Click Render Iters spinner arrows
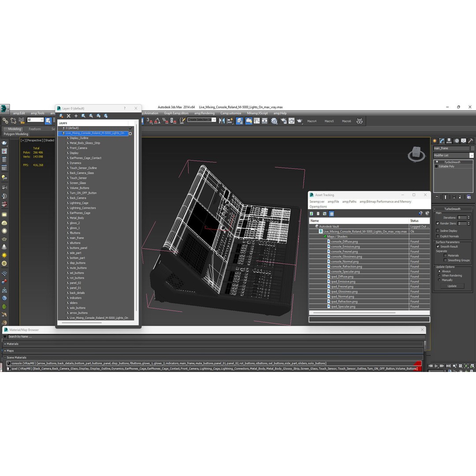 point(469,223)
